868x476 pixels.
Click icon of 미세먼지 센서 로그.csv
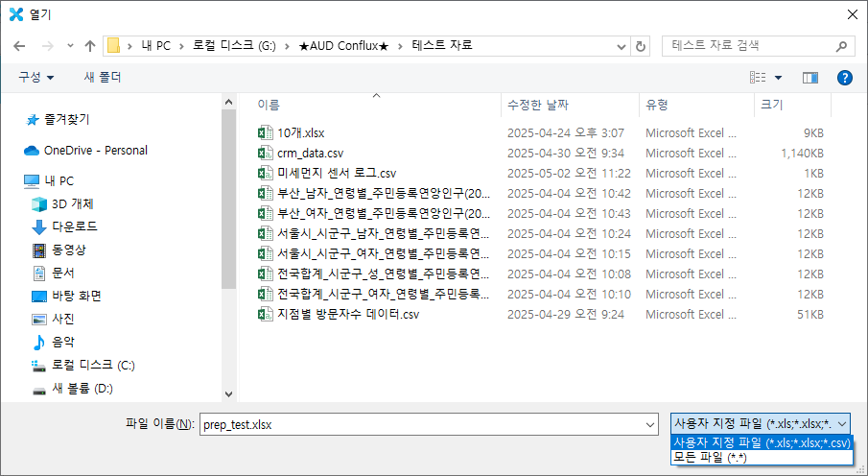[265, 174]
